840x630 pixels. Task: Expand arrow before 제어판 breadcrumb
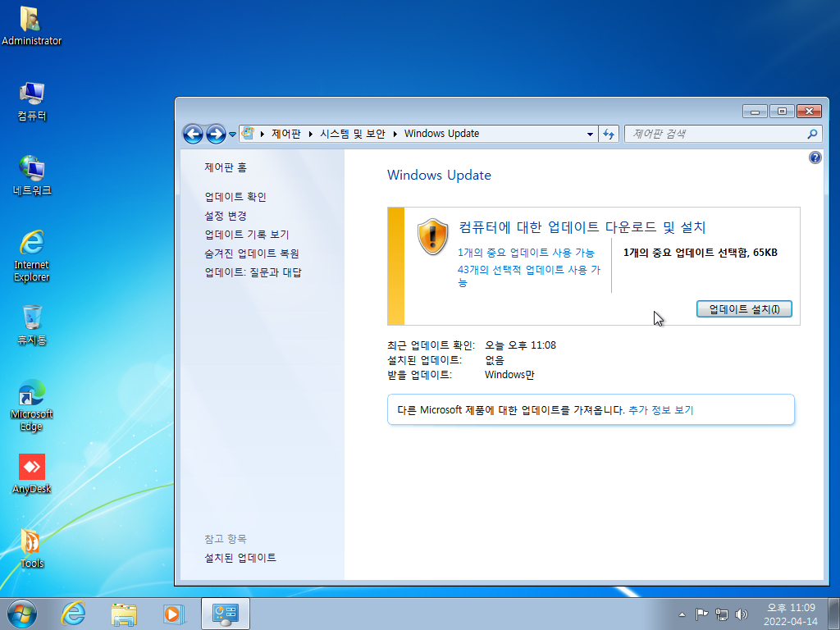pyautogui.click(x=262, y=134)
